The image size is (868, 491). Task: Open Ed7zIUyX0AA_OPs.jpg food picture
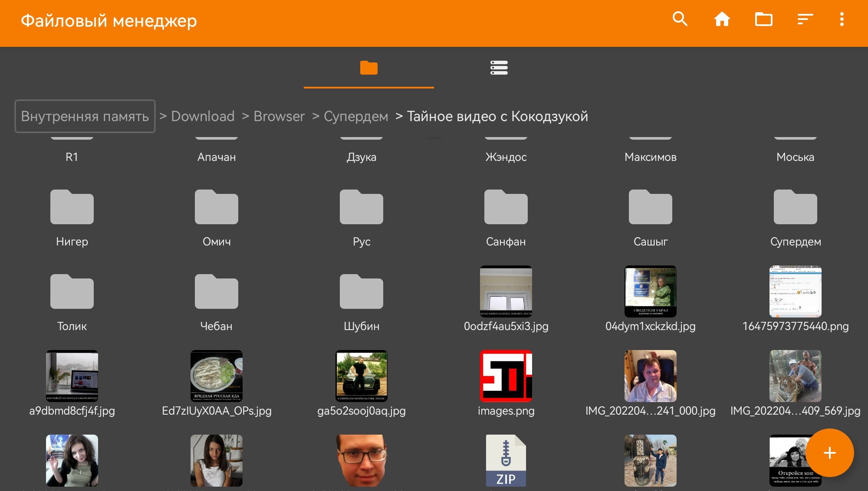click(x=217, y=376)
